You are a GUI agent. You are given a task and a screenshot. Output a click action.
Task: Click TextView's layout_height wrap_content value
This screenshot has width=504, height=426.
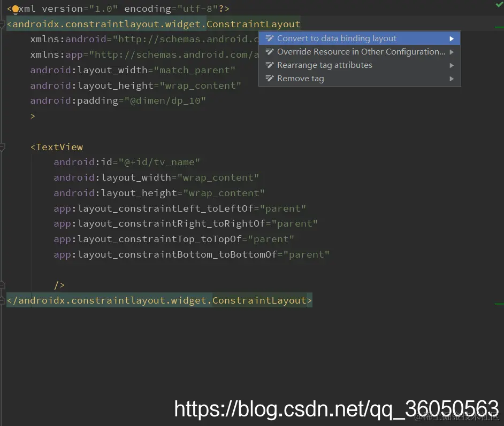tap(224, 193)
